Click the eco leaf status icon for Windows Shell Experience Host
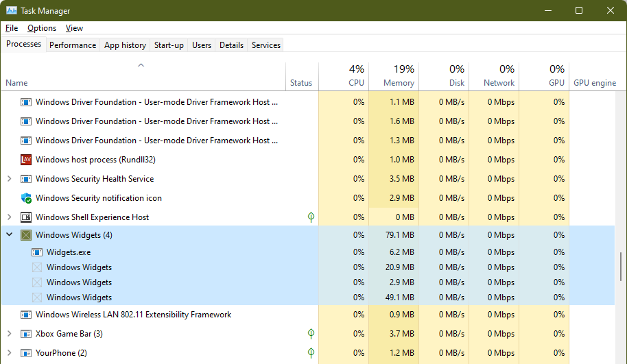Image resolution: width=627 pixels, height=364 pixels. (311, 217)
